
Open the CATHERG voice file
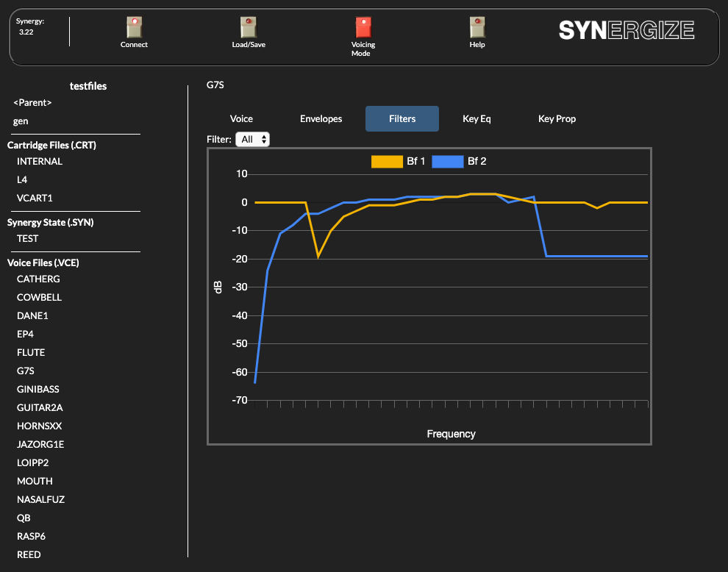coord(38,279)
